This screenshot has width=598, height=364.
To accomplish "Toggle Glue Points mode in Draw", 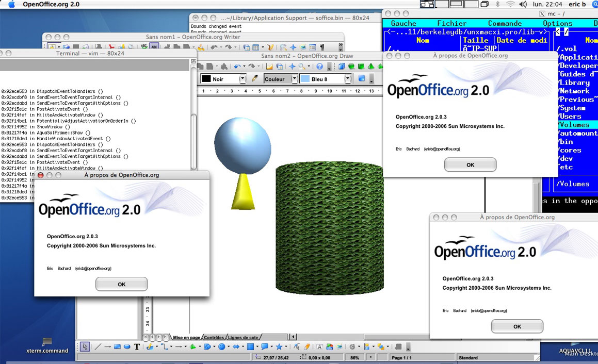I will (306, 346).
